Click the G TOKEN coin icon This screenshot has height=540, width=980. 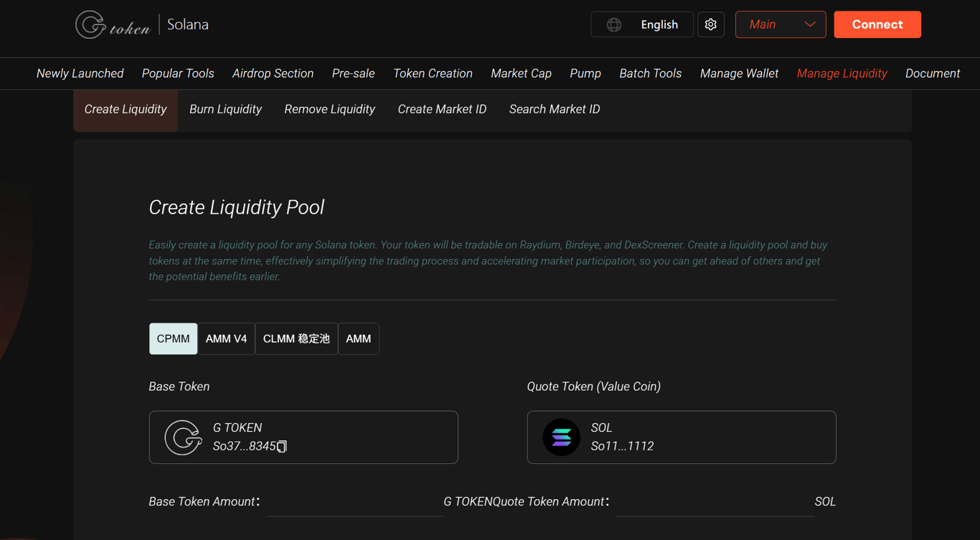coord(183,437)
